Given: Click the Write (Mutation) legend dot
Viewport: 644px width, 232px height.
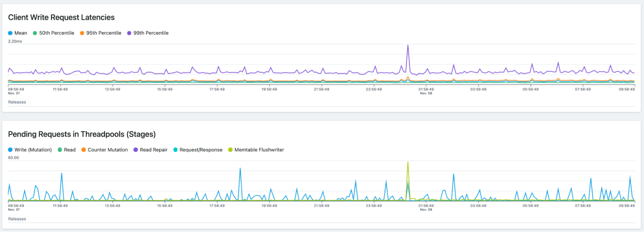Looking at the screenshot, I should pos(10,150).
